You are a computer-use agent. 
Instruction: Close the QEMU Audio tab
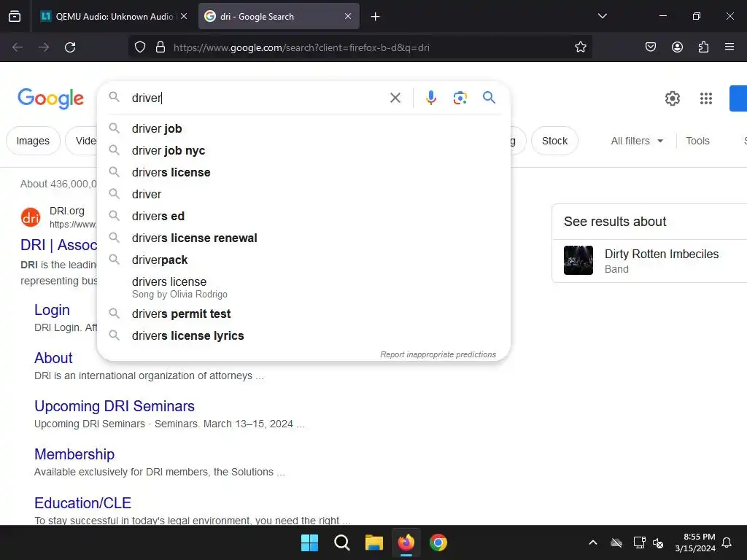183,16
